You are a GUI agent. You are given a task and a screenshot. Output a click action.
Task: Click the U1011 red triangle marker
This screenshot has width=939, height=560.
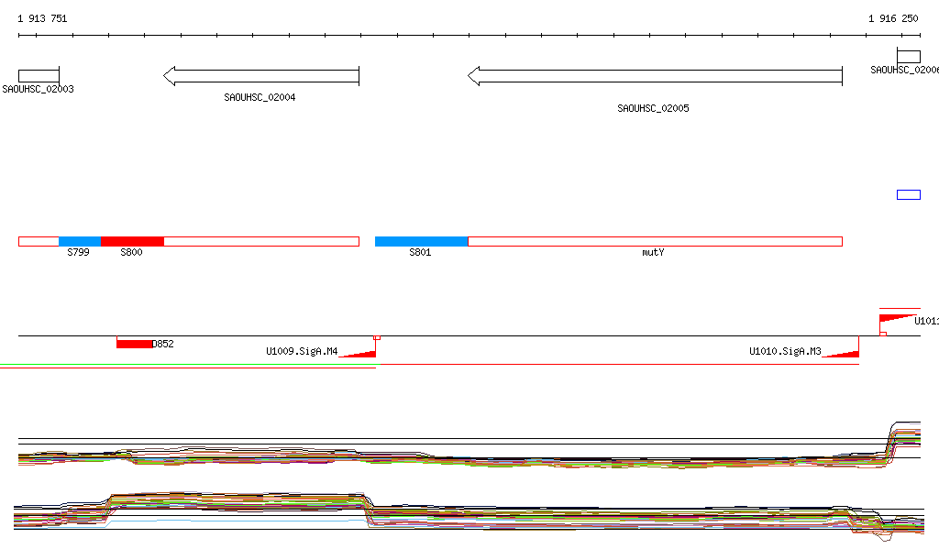[898, 318]
